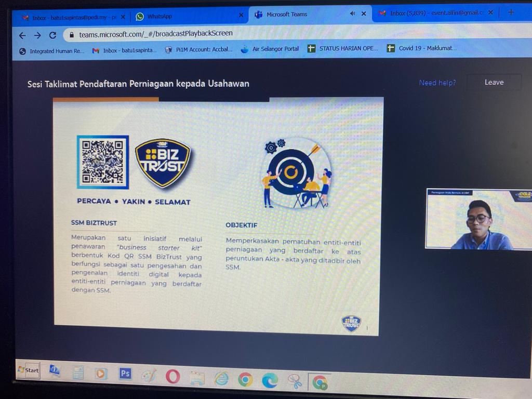532x399 pixels.
Task: Open Opera browser from the taskbar
Action: (x=172, y=376)
